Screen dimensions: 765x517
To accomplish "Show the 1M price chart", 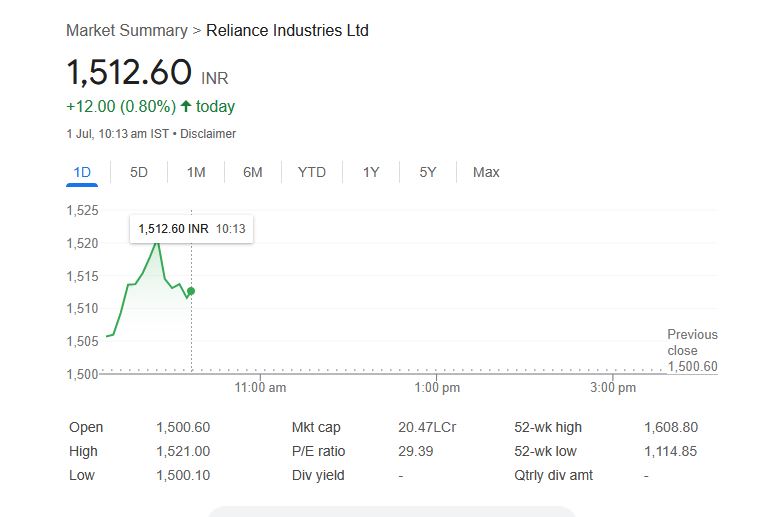I will point(196,172).
